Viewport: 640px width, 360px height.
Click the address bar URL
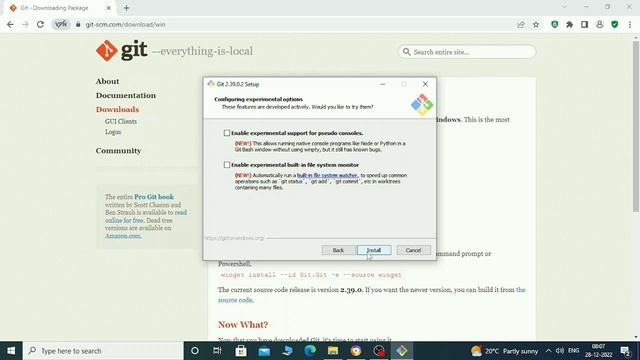click(125, 24)
